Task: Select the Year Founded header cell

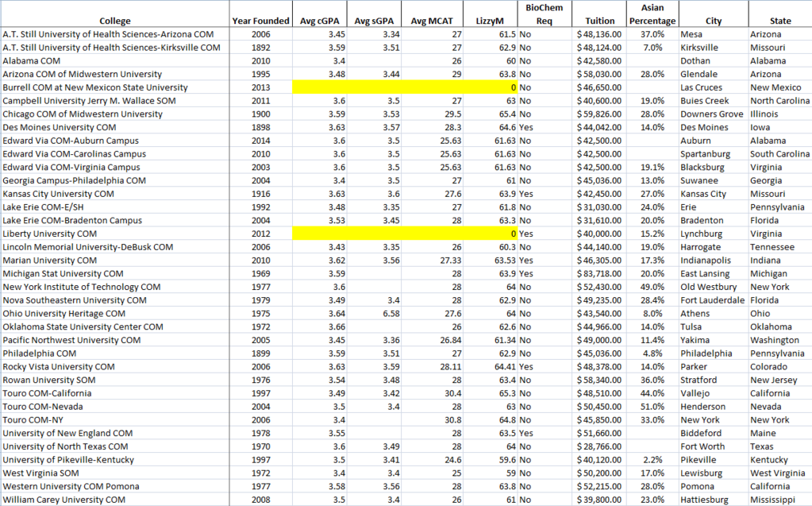Action: [x=260, y=21]
